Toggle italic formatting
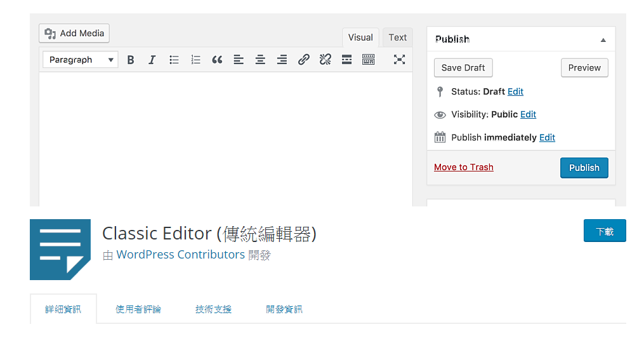Screen dimensions: 644x343 (x=152, y=60)
